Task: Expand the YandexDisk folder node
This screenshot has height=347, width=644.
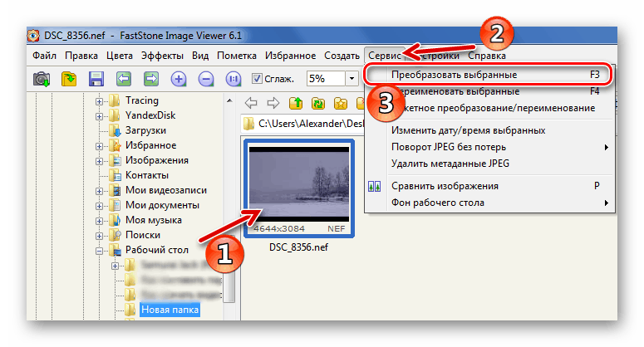Action: tap(99, 116)
